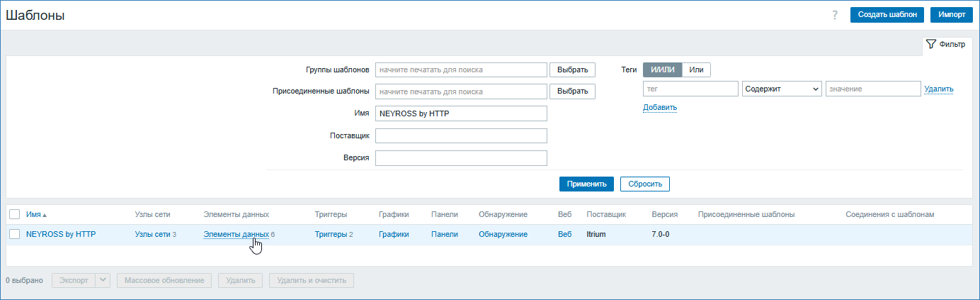Switch tag mode to Или

tap(696, 70)
